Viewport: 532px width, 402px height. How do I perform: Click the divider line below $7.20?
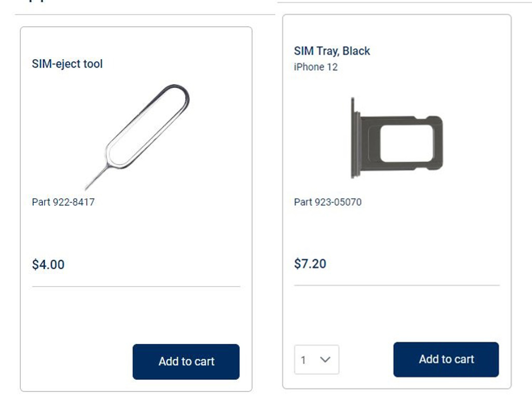click(396, 286)
